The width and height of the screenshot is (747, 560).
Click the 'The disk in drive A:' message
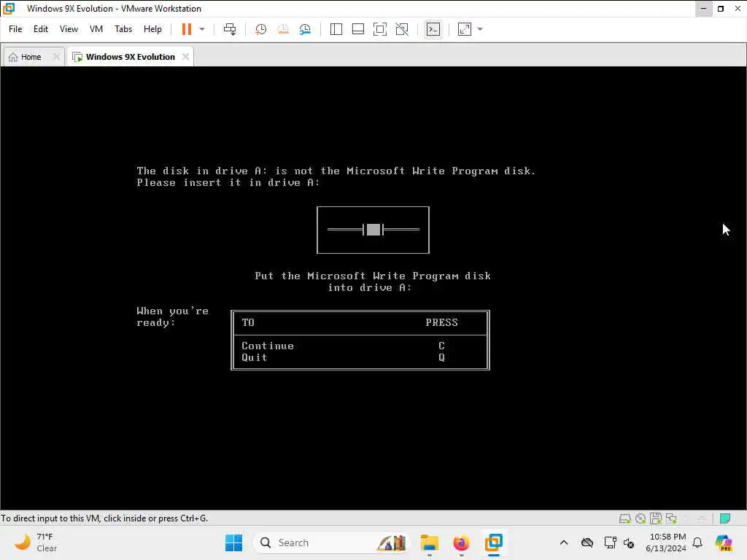point(336,171)
